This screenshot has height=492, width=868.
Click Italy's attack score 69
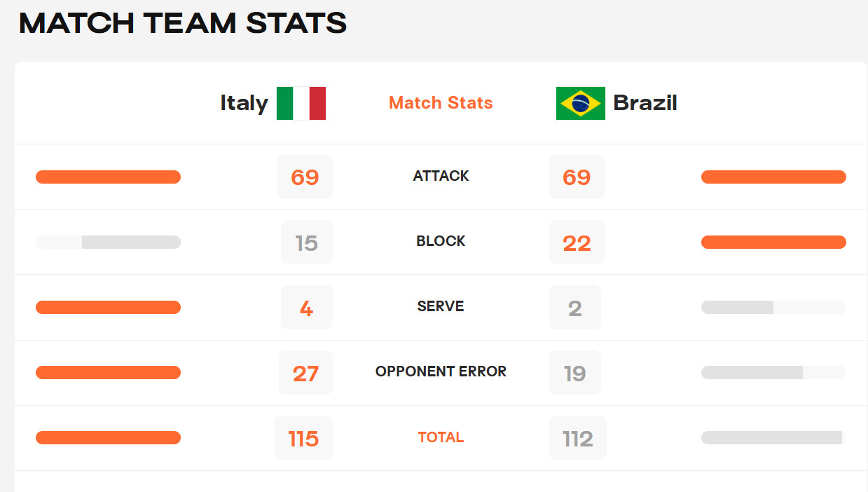click(x=305, y=177)
